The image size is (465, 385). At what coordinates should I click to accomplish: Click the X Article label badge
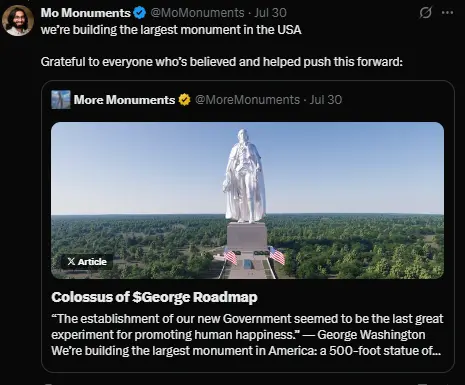(87, 262)
